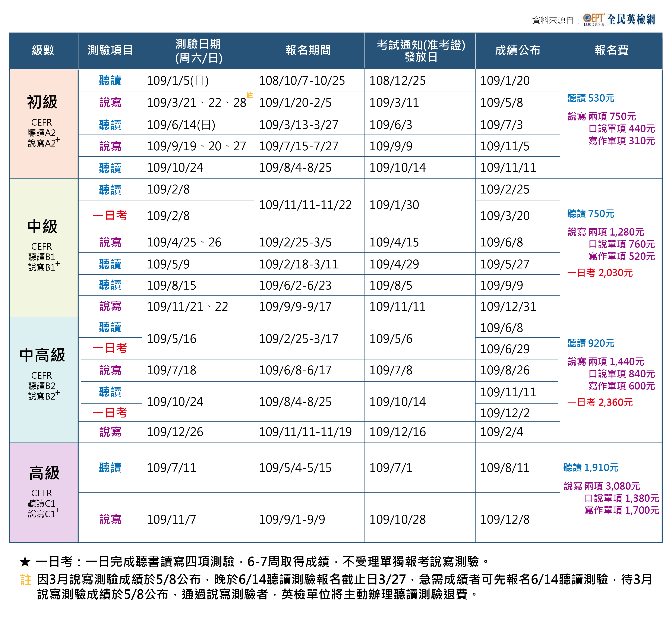The image size is (672, 624).
Task: Click registration period 109/11/11-11/22
Action: 305,205
